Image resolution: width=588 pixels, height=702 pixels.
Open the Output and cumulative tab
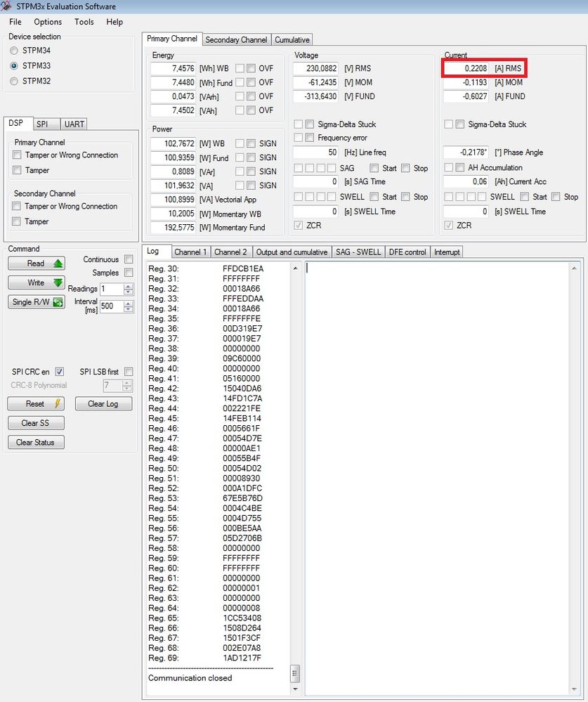(292, 252)
